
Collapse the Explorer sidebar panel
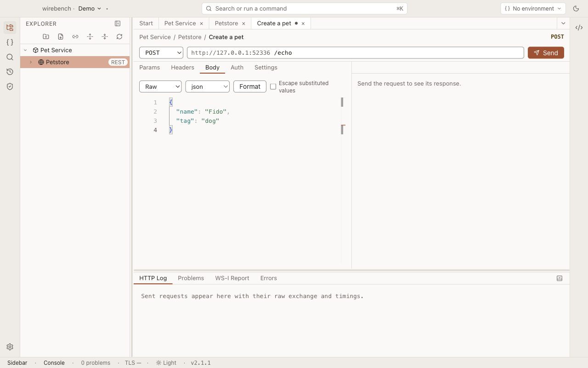tap(118, 23)
